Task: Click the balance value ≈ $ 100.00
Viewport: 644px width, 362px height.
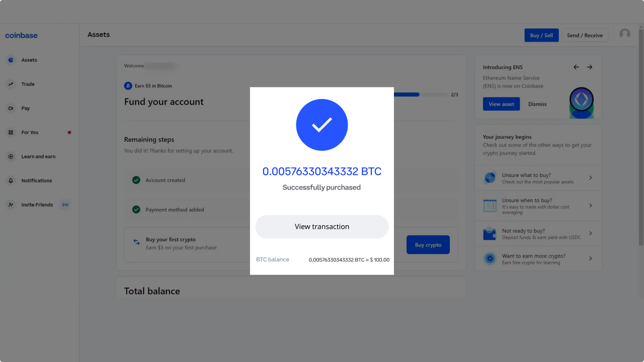Action: 378,260
